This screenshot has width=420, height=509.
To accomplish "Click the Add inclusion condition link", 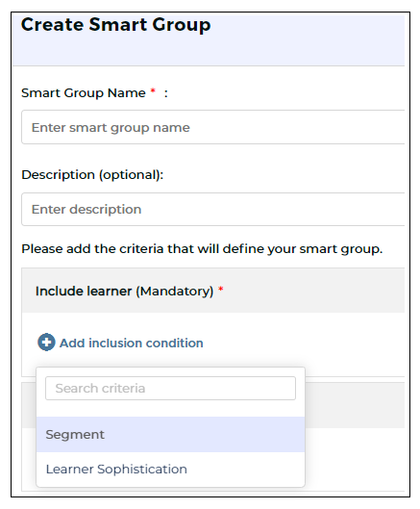I will point(131,344).
